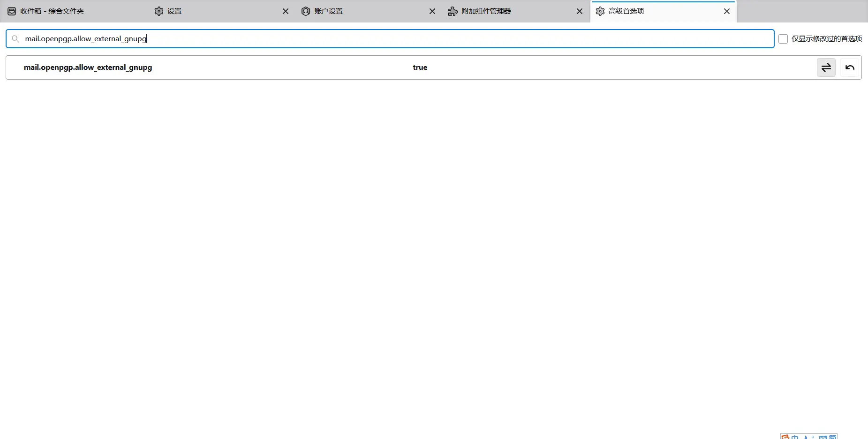Close the 附加组件管理器 tab
Image resolution: width=868 pixels, height=439 pixels.
(x=579, y=11)
